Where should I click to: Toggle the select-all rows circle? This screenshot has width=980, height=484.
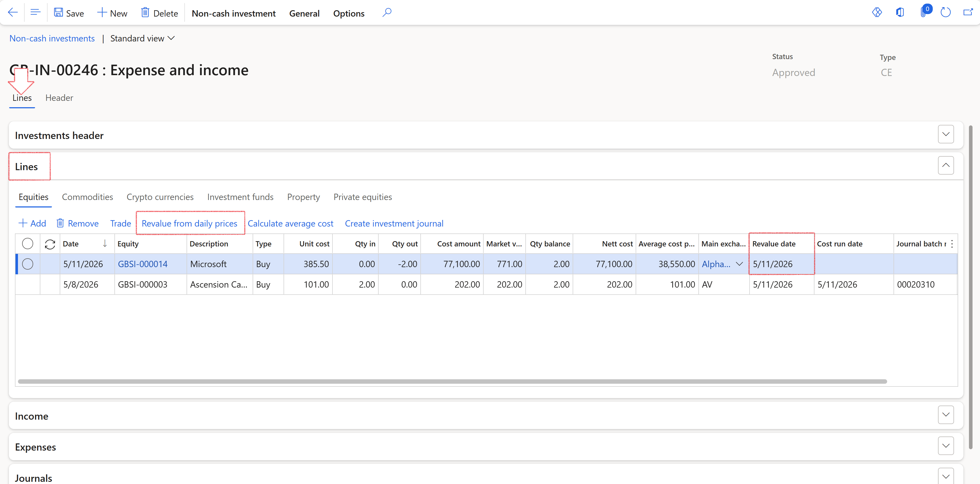[27, 244]
